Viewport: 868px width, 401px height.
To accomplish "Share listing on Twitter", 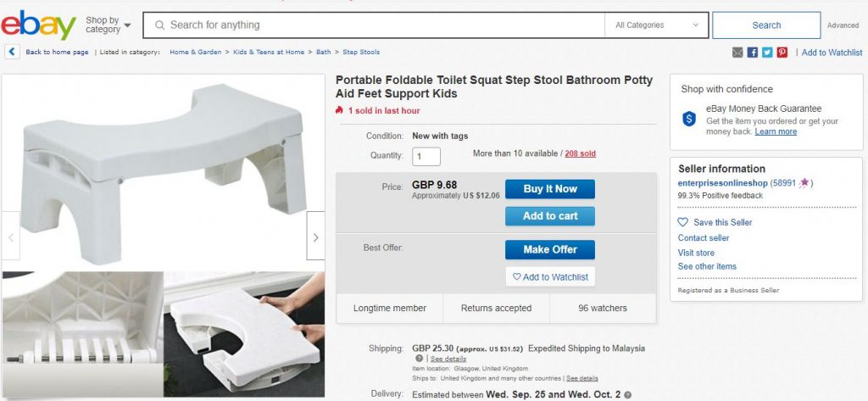I will point(767,53).
